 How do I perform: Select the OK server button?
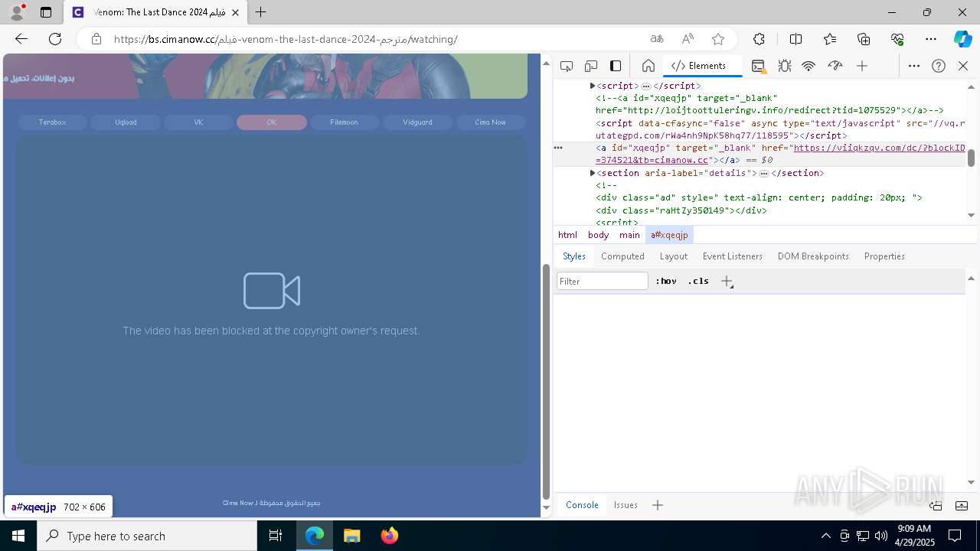click(272, 122)
